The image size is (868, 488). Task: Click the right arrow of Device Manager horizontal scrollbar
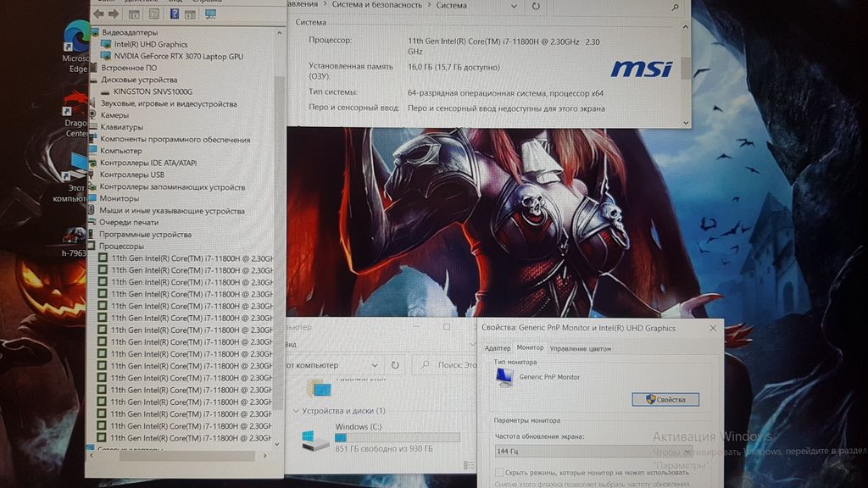pyautogui.click(x=265, y=456)
